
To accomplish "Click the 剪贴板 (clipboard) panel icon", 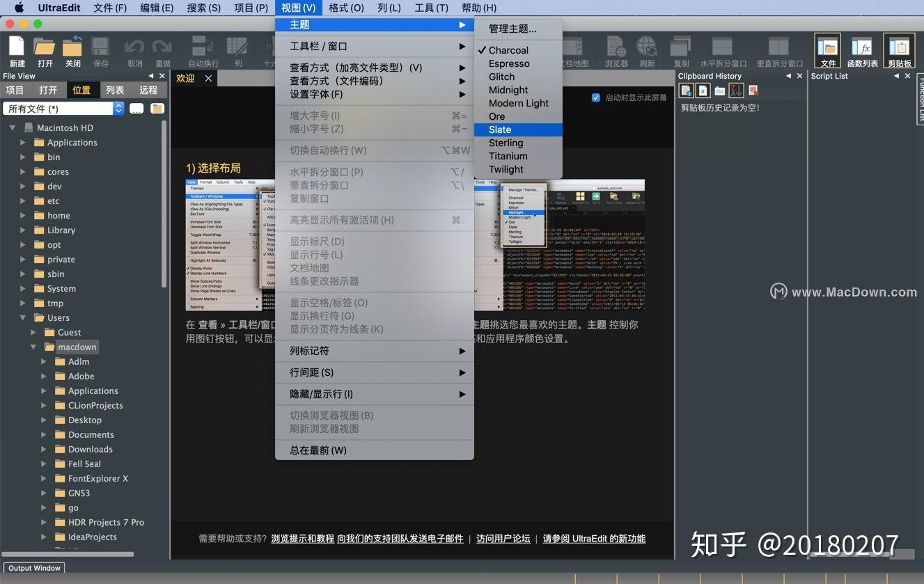I will [x=898, y=50].
